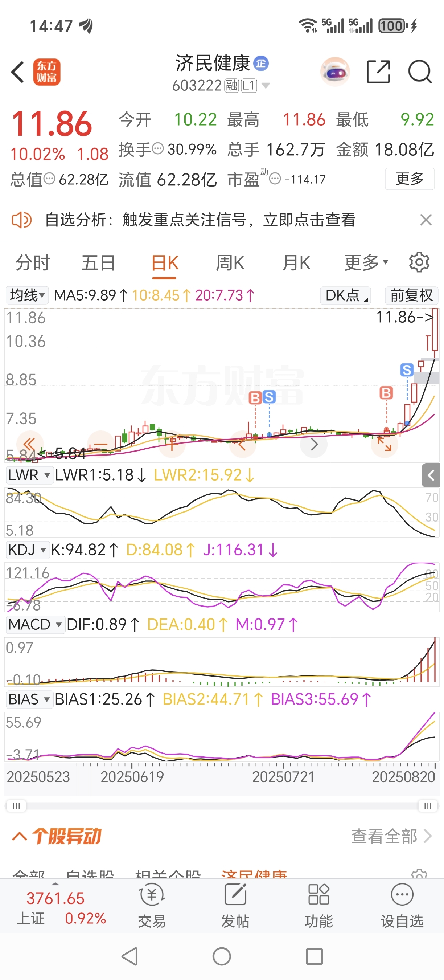444x980 pixels.
Task: Change the 前复权 adjustment mode
Action: 412,295
